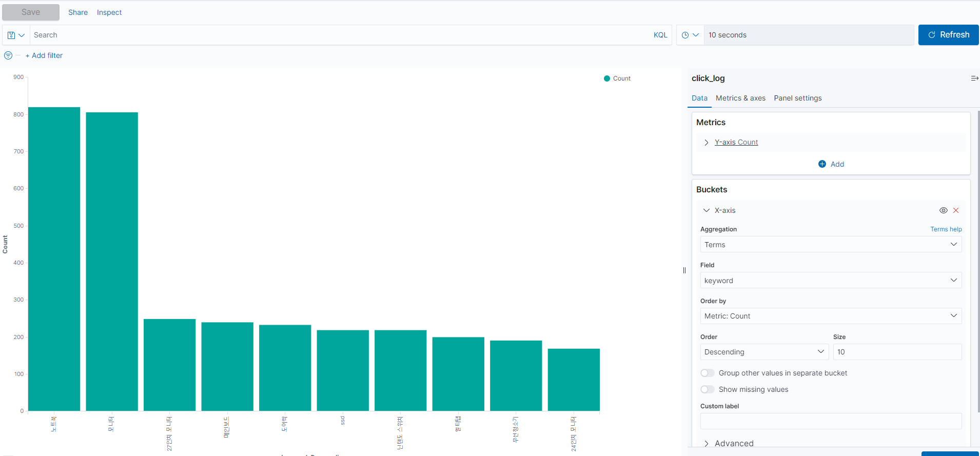Click the Metrics section heading
The image size is (980, 456).
coord(711,122)
